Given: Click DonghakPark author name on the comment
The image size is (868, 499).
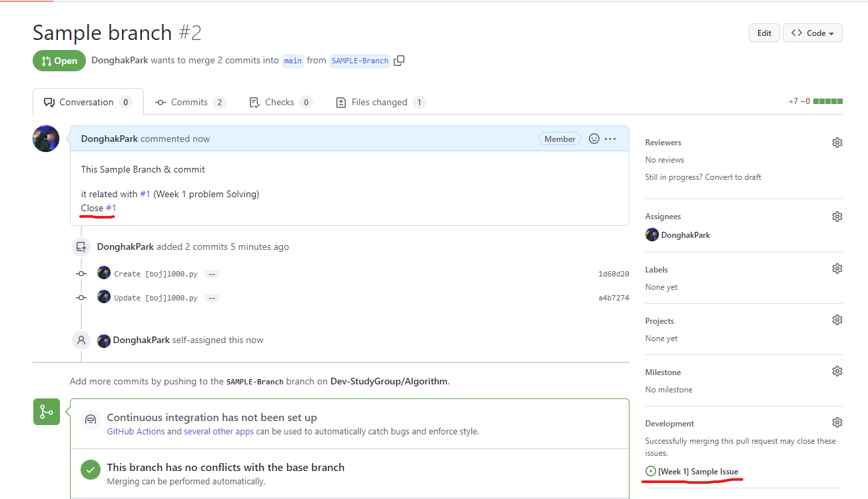Looking at the screenshot, I should 109,139.
